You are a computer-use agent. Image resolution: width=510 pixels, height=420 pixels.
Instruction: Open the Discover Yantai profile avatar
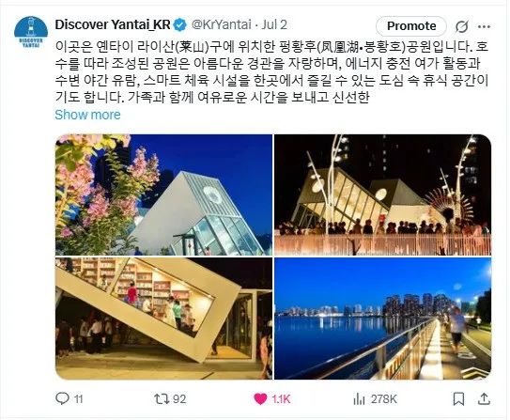(x=31, y=33)
